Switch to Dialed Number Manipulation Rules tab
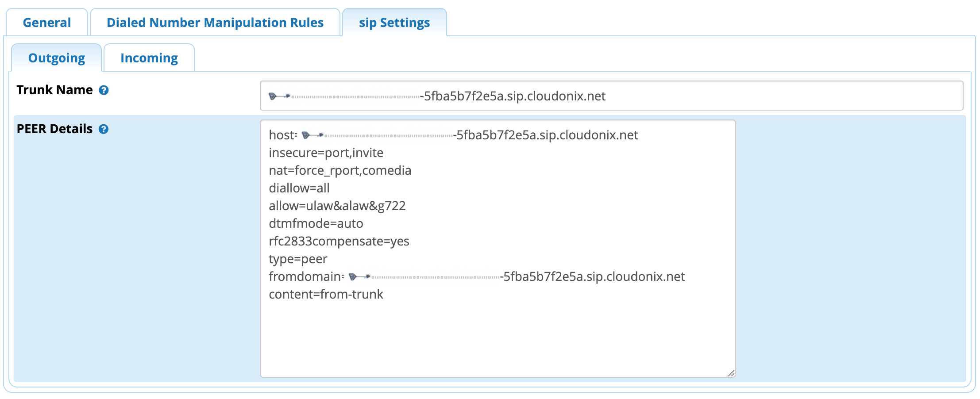 [x=215, y=23]
